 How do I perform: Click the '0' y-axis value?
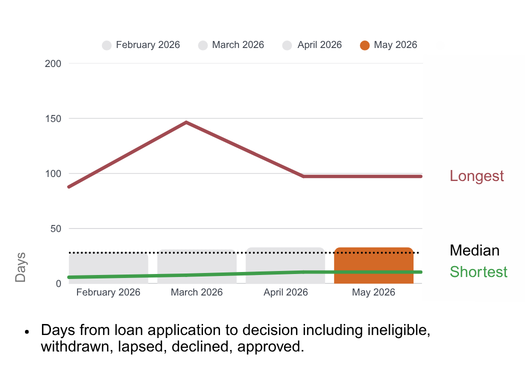[x=58, y=284]
